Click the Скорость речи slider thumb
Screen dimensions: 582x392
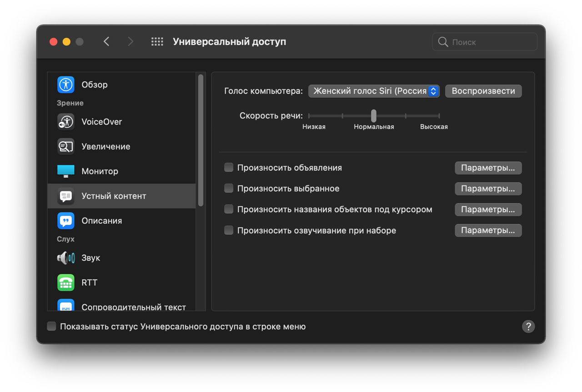(374, 116)
